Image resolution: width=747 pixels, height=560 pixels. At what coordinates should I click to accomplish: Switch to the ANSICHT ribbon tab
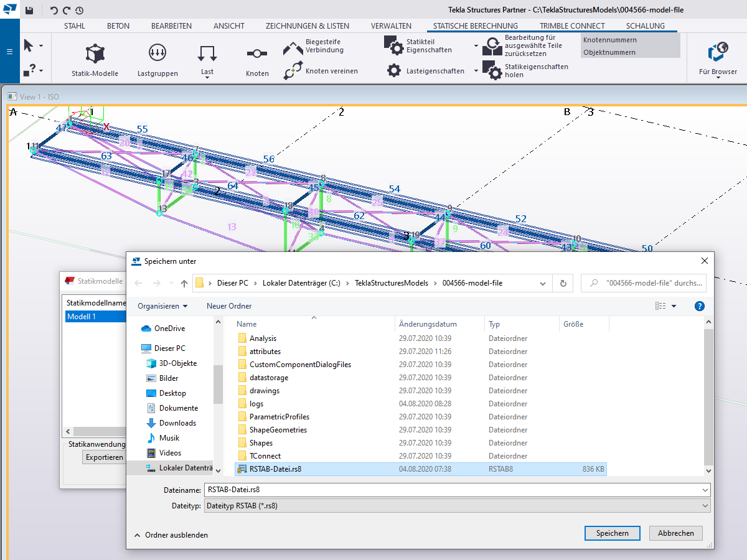[x=228, y=26]
